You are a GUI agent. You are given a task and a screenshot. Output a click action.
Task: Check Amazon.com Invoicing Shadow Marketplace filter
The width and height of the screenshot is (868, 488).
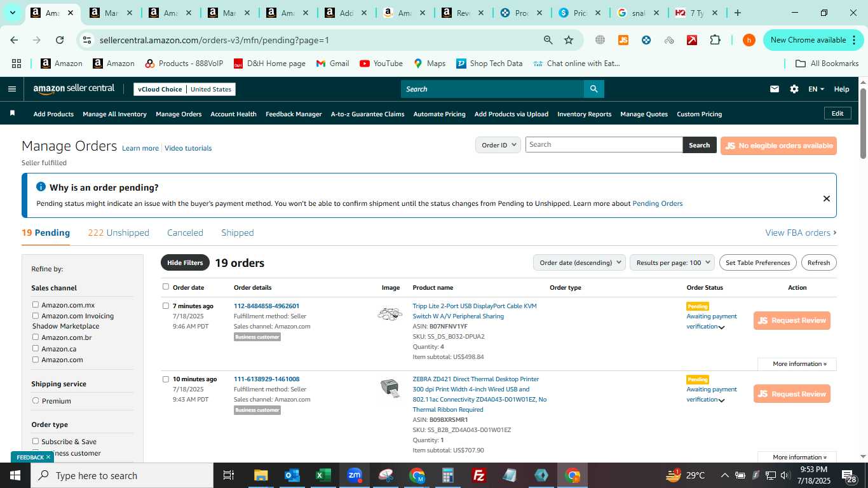tap(36, 316)
